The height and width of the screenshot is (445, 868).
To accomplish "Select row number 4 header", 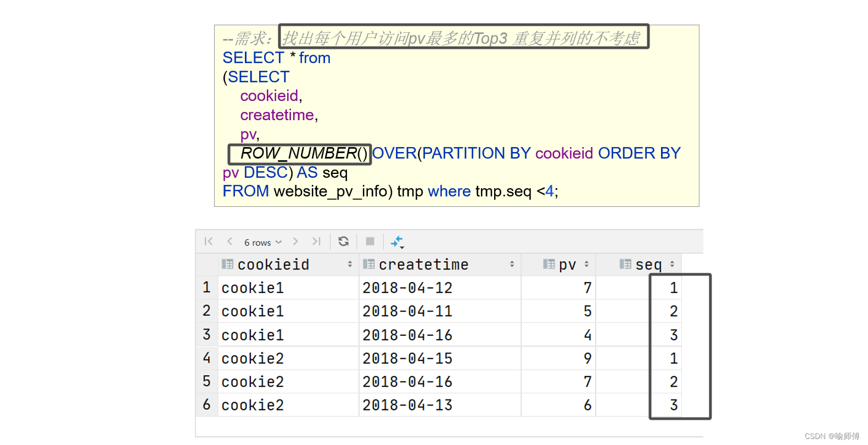I will click(206, 358).
